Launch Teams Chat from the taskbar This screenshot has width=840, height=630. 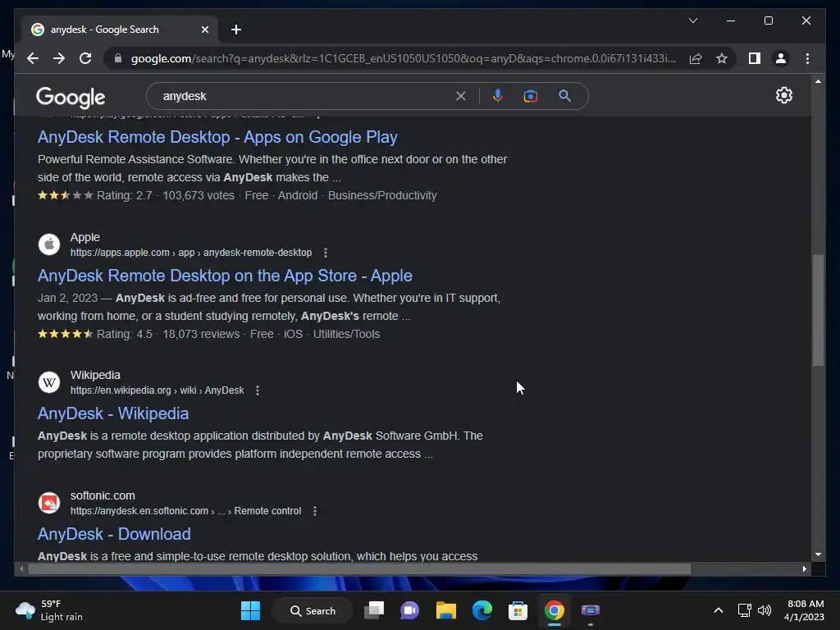410,610
